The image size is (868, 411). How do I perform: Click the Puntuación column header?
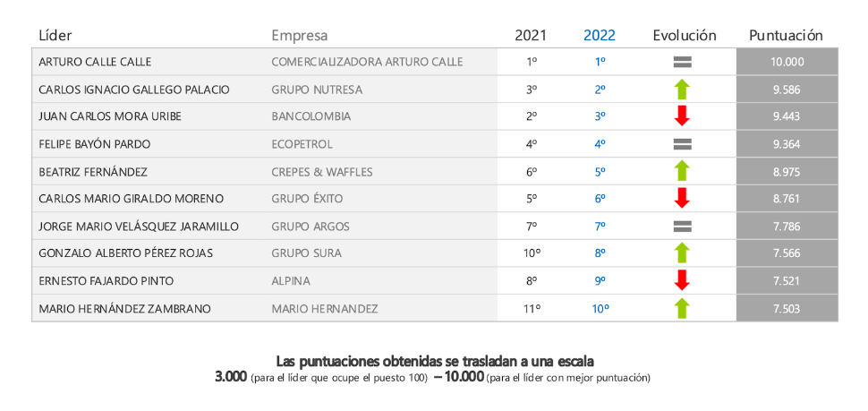coord(786,36)
